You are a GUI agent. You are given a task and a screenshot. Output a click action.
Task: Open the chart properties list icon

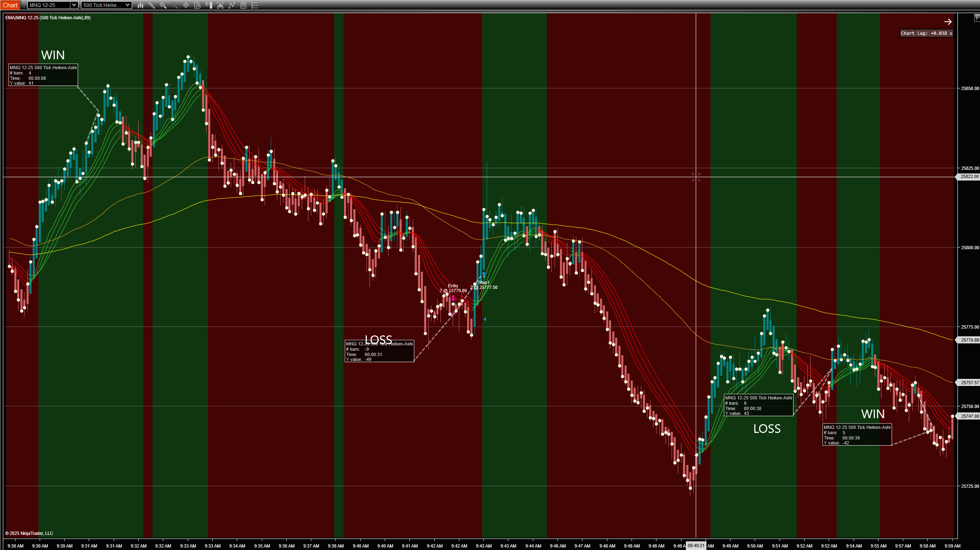255,5
